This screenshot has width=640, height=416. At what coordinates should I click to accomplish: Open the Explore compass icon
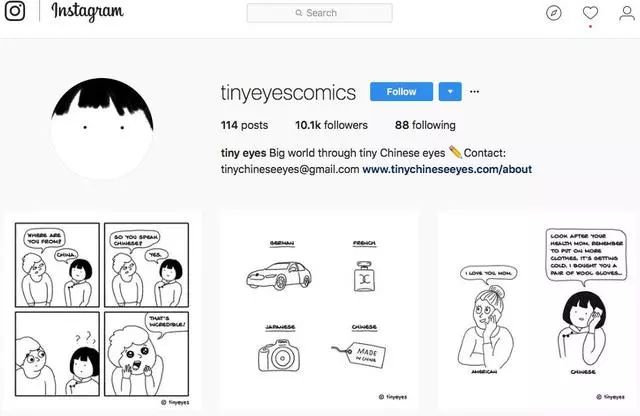(x=553, y=13)
